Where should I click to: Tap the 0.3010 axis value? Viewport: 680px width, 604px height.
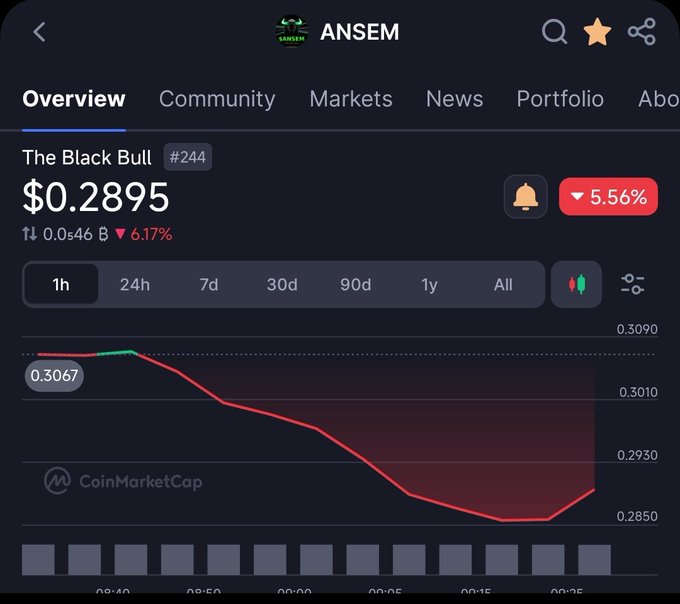click(638, 392)
